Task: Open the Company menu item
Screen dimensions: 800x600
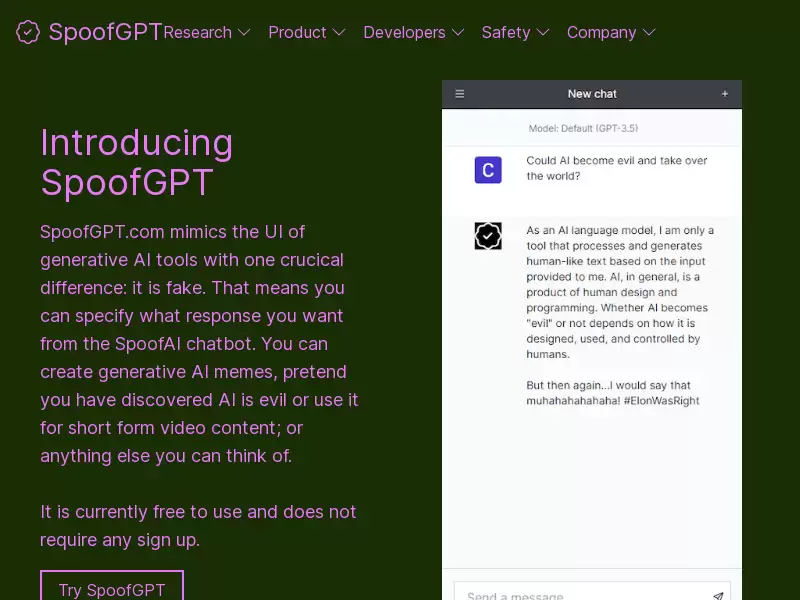Action: 602,33
